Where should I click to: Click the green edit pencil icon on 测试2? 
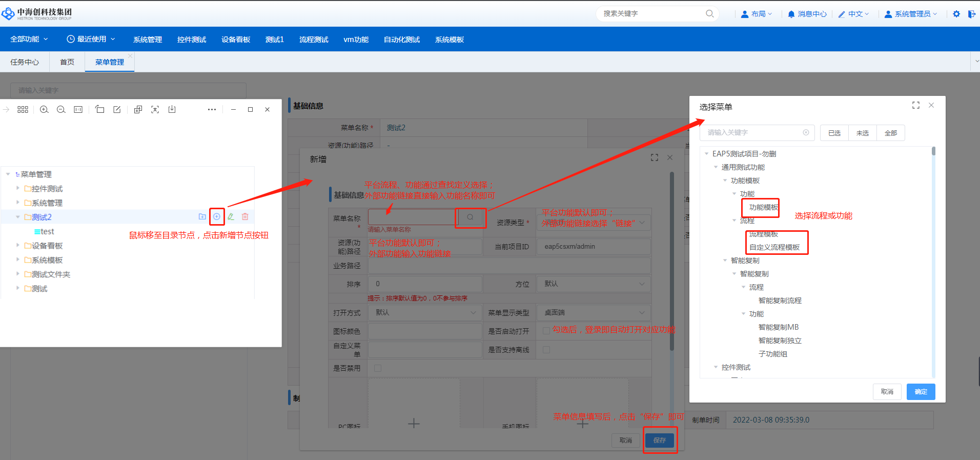click(x=231, y=217)
